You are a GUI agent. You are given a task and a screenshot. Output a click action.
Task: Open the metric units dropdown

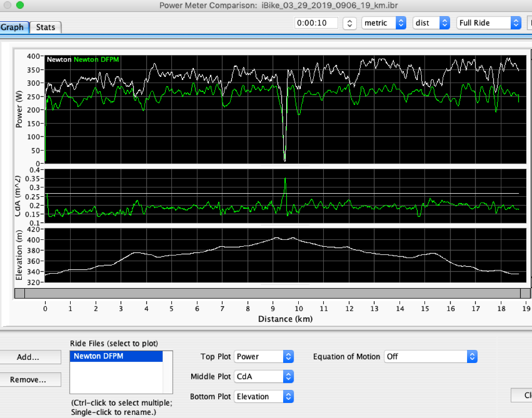point(384,23)
